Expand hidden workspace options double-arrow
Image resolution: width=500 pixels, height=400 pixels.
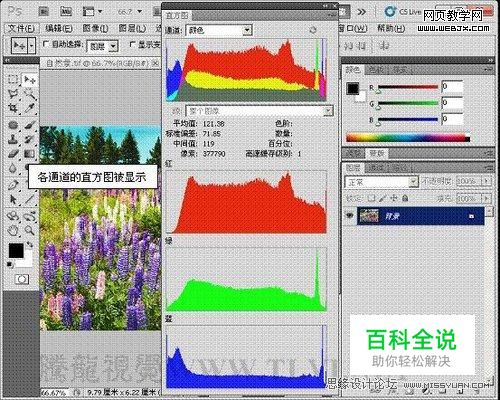click(362, 12)
